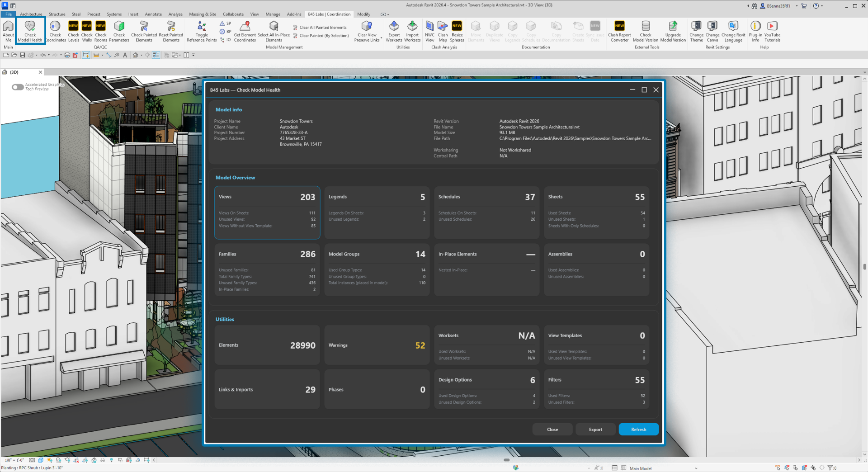This screenshot has width=868, height=472.
Task: Expand the user account BSenna35RFJ dropdown
Action: click(x=797, y=6)
